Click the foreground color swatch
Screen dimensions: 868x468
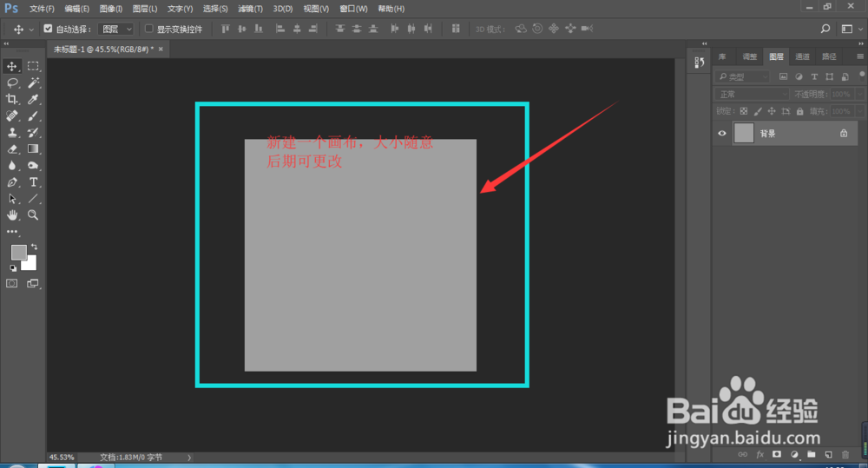[x=17, y=252]
